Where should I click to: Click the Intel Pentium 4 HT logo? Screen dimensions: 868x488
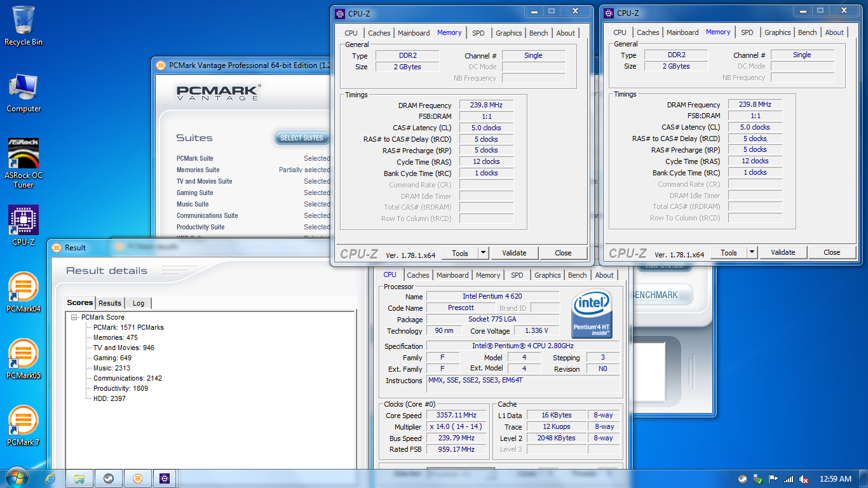[592, 314]
